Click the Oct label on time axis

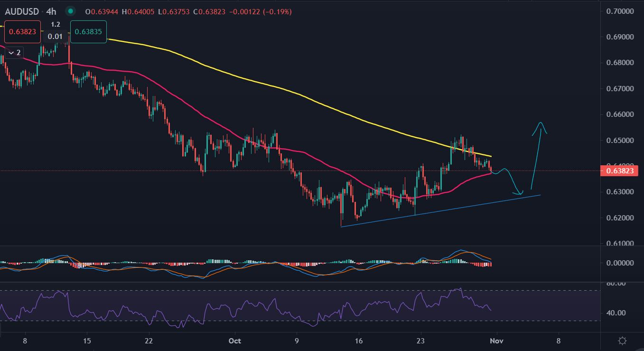click(x=234, y=341)
